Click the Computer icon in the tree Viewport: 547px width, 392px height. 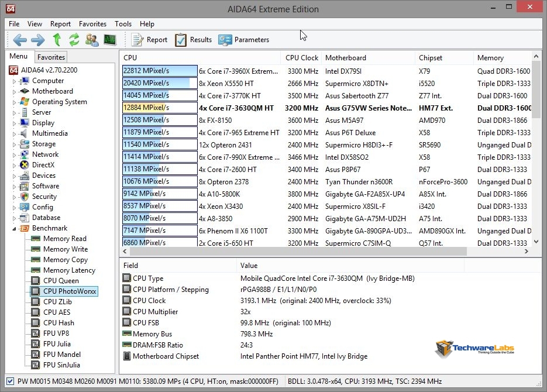pyautogui.click(x=25, y=81)
